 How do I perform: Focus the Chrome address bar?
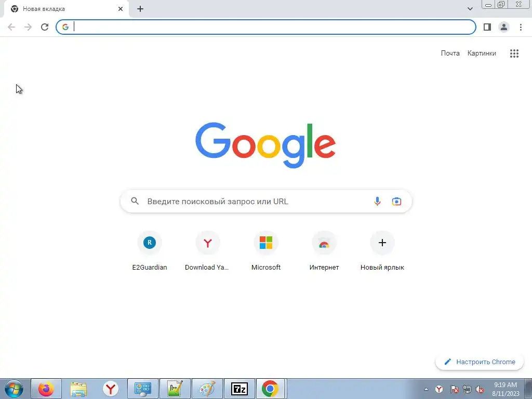[265, 27]
